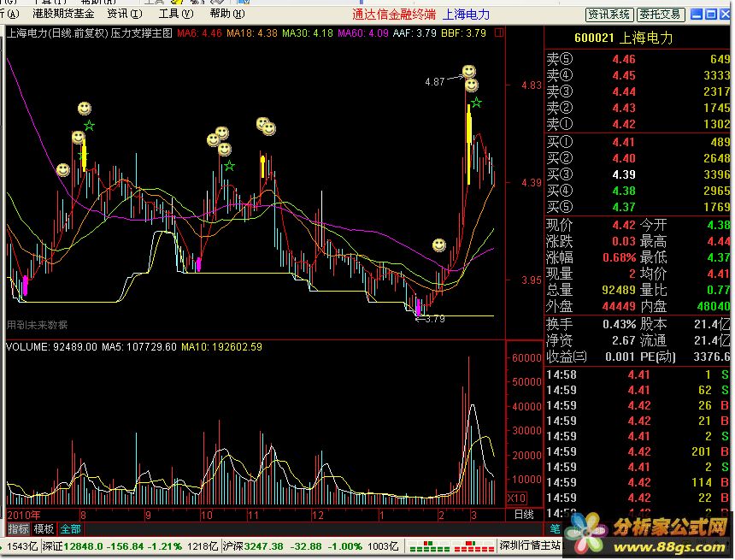Screen dimensions: 735x560
Task: Click the 资讯系统 button
Action: click(x=609, y=15)
